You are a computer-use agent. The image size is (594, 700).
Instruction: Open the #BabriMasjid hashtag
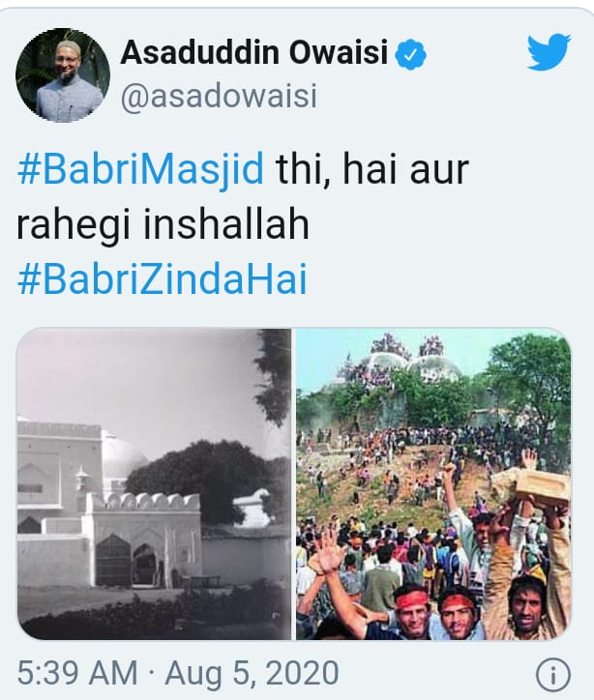click(x=140, y=169)
